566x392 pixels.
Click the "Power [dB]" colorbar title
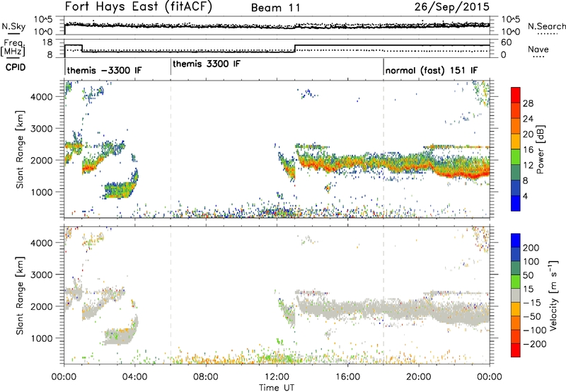pyautogui.click(x=540, y=149)
